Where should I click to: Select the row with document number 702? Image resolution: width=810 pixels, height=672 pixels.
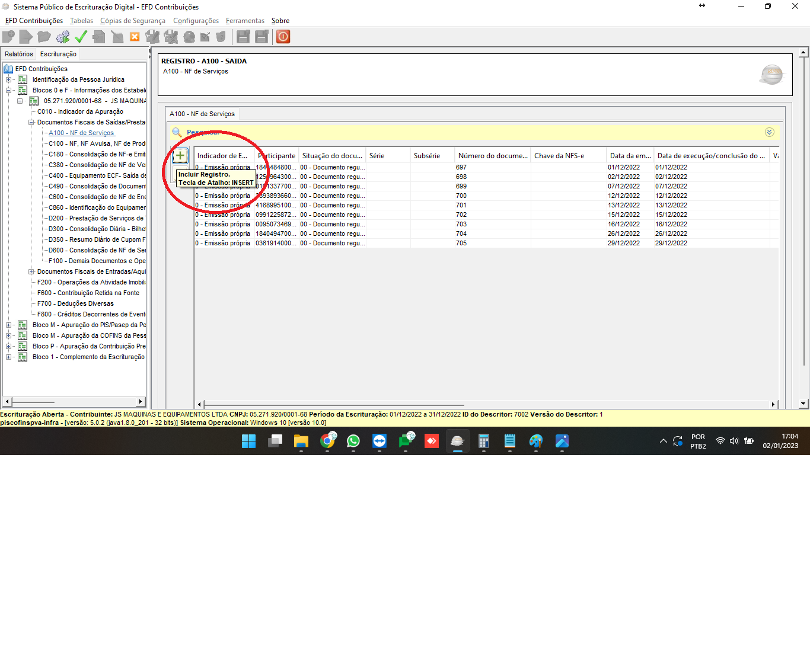point(461,215)
